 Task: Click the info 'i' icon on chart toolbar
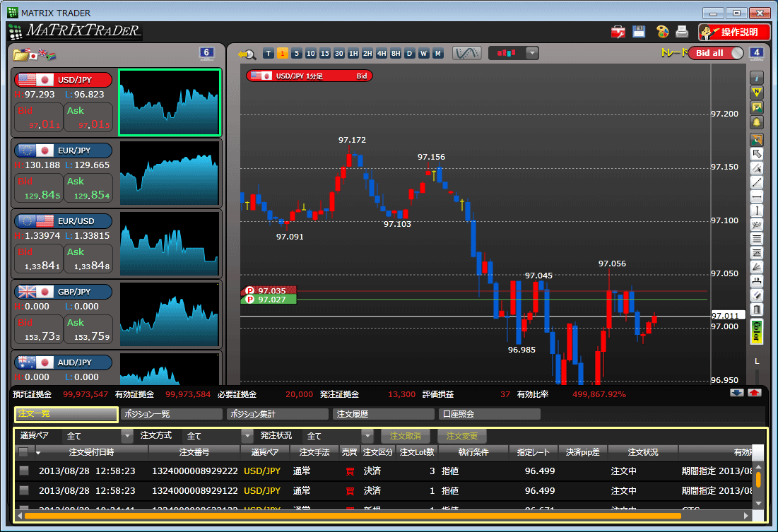756,78
